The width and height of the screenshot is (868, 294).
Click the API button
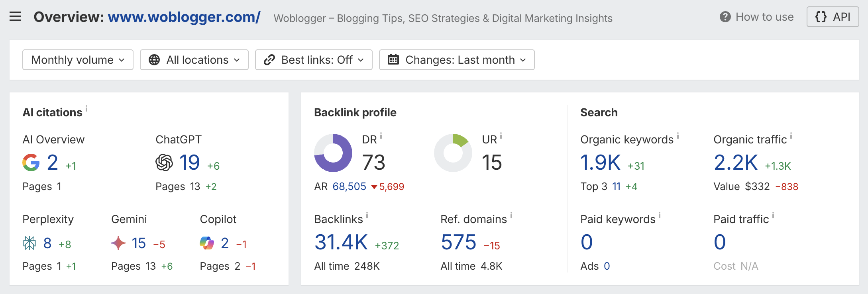click(x=833, y=17)
